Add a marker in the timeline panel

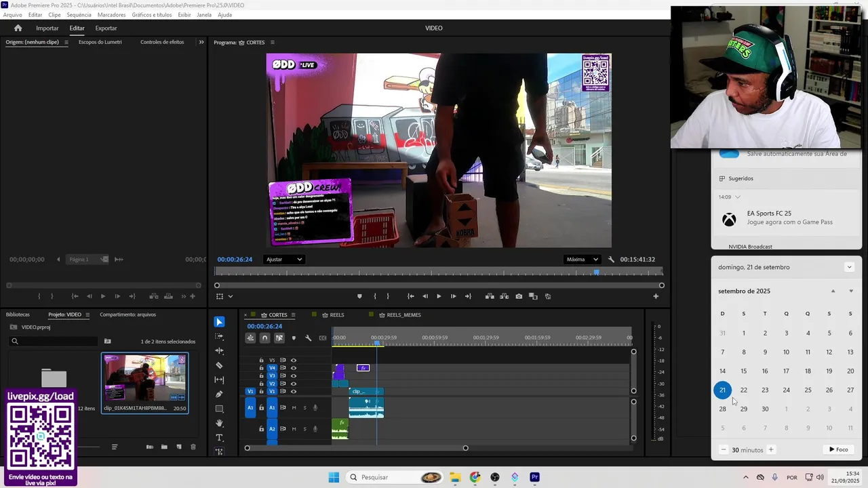pyautogui.click(x=294, y=338)
